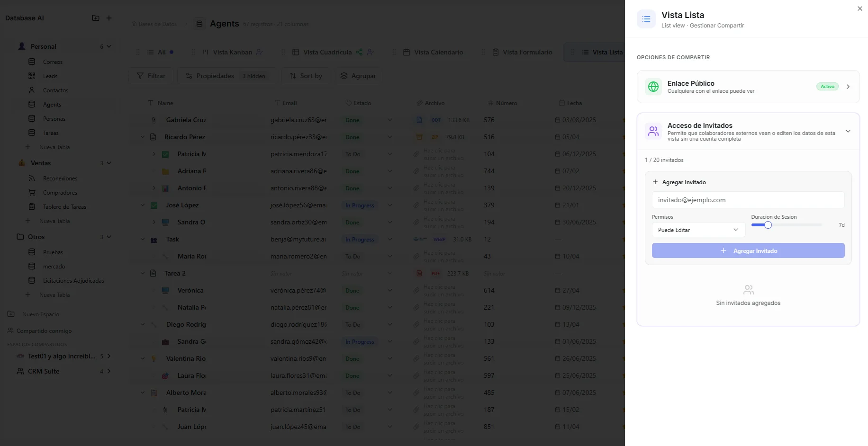Click benja@myfuture.ai email cell
The image size is (868, 446).
298,239
